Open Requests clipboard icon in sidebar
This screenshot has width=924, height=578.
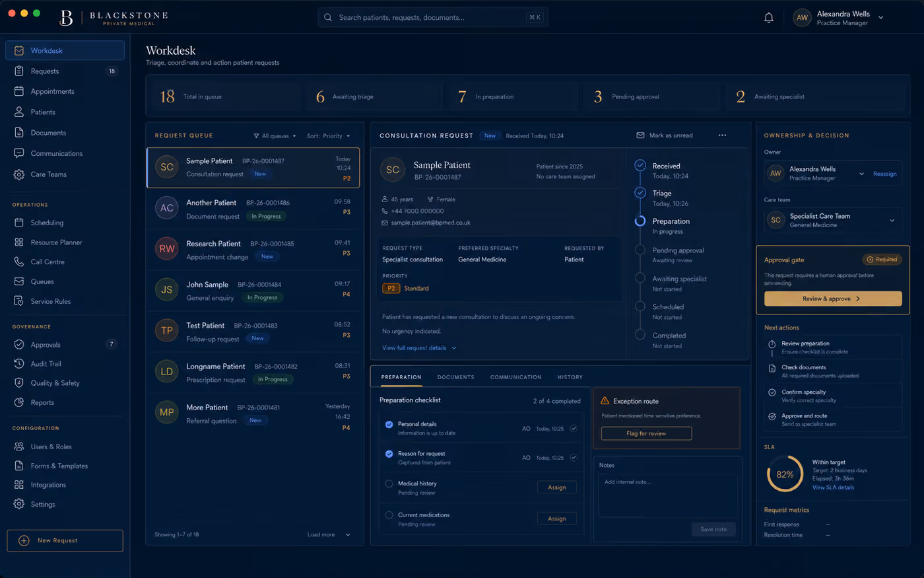(x=19, y=71)
